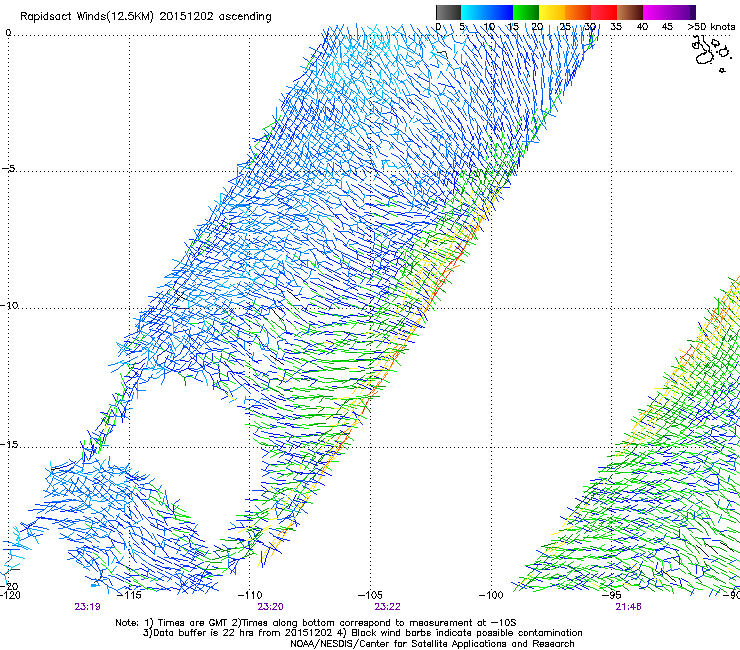Click the '-95' longitude axis label
The image size is (740, 650).
612,595
